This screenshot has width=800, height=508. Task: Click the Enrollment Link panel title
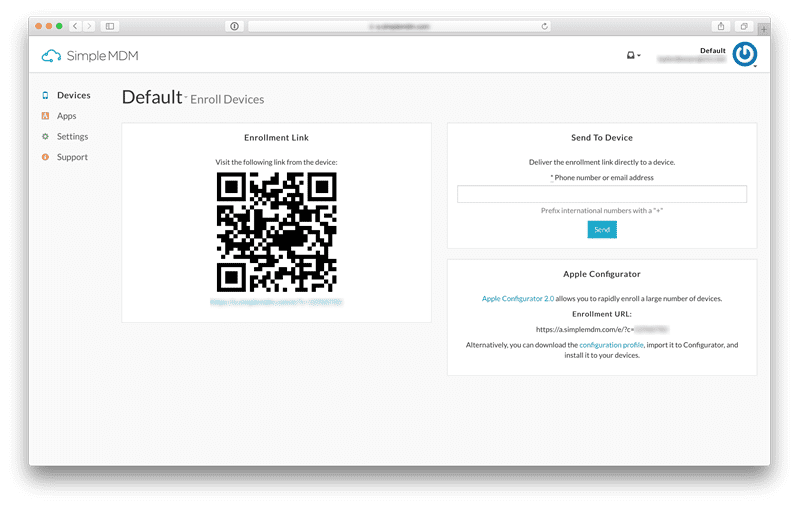[277, 138]
